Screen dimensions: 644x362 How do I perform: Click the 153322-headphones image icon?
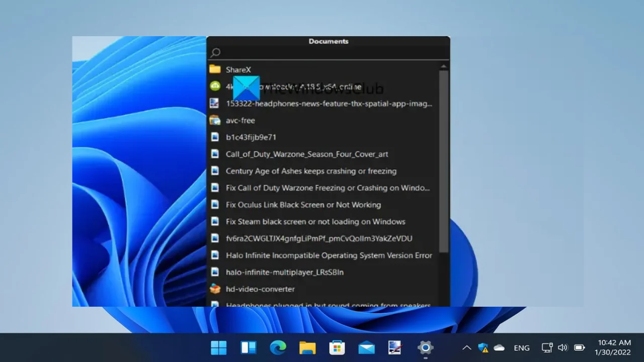(215, 103)
